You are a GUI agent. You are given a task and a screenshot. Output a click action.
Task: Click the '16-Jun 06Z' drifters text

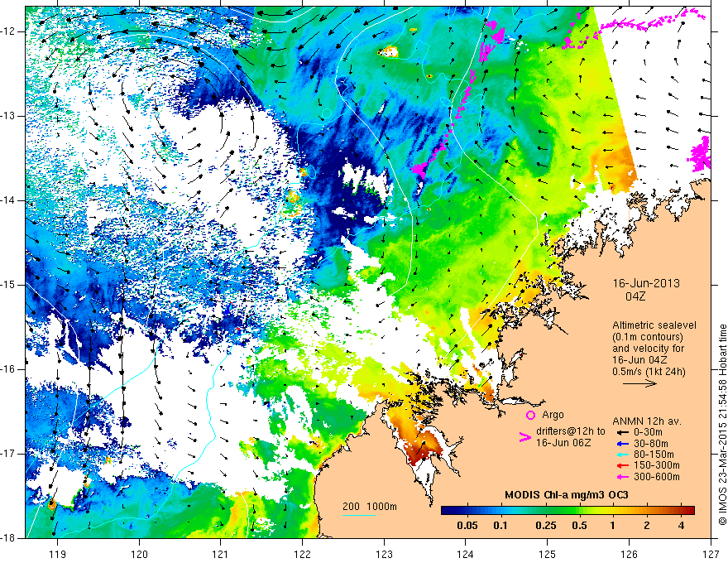tap(563, 443)
